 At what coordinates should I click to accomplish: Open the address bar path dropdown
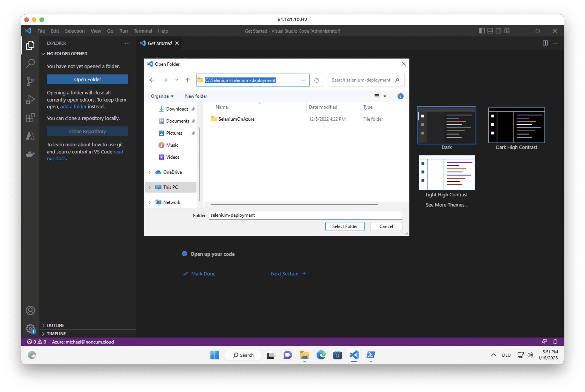click(x=303, y=80)
